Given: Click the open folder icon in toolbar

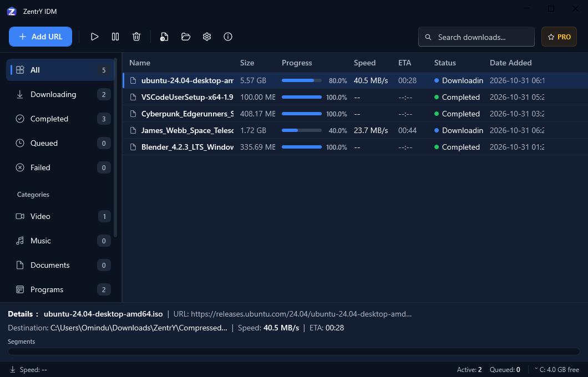Looking at the screenshot, I should (186, 37).
